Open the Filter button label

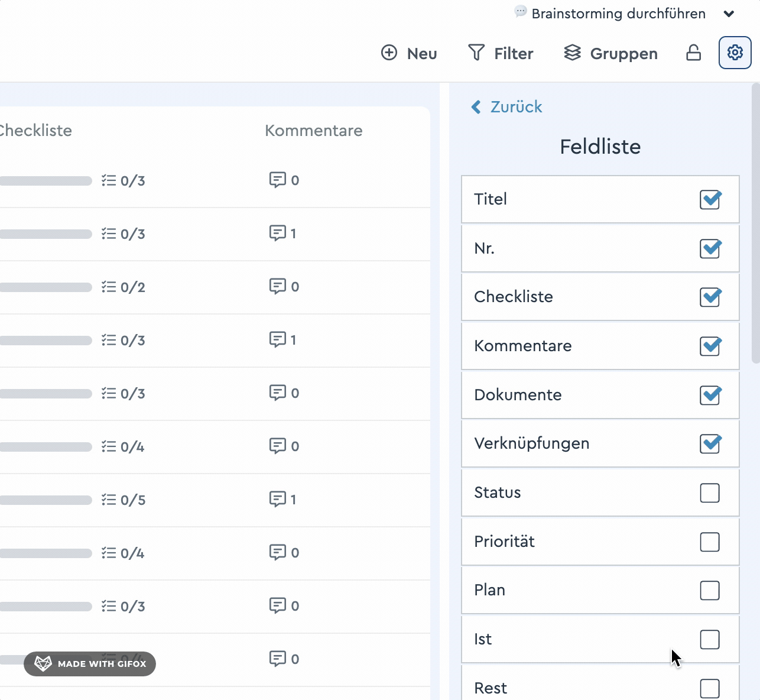point(514,54)
